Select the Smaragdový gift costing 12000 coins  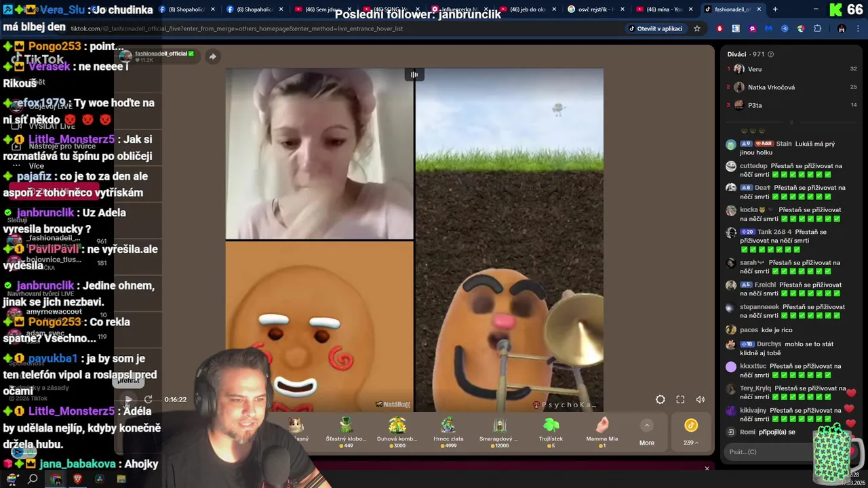(x=499, y=432)
